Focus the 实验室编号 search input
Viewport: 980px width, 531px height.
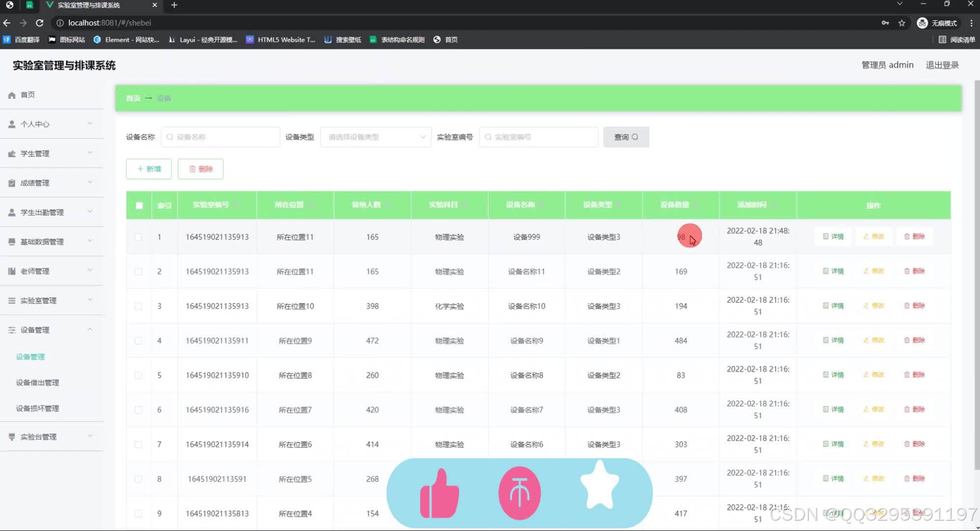[x=539, y=137]
